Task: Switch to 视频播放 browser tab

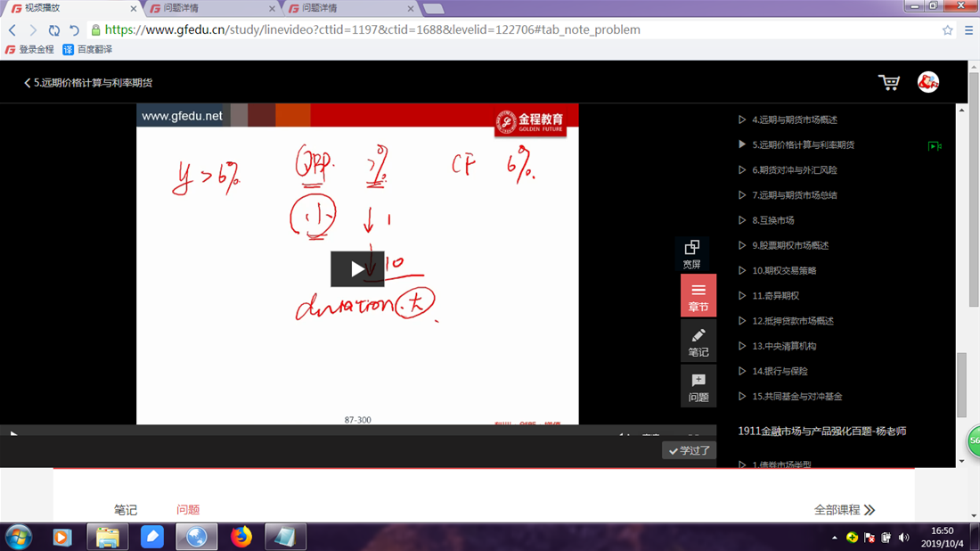Action: coord(72,8)
